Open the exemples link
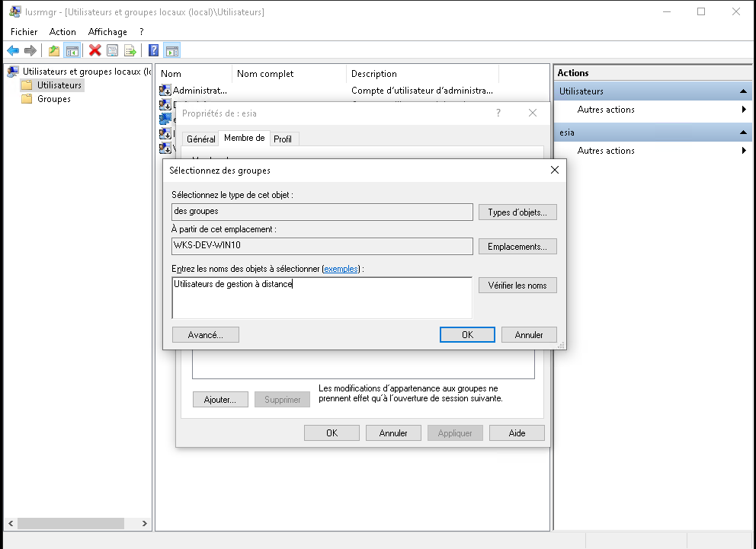The image size is (756, 549). pos(341,269)
